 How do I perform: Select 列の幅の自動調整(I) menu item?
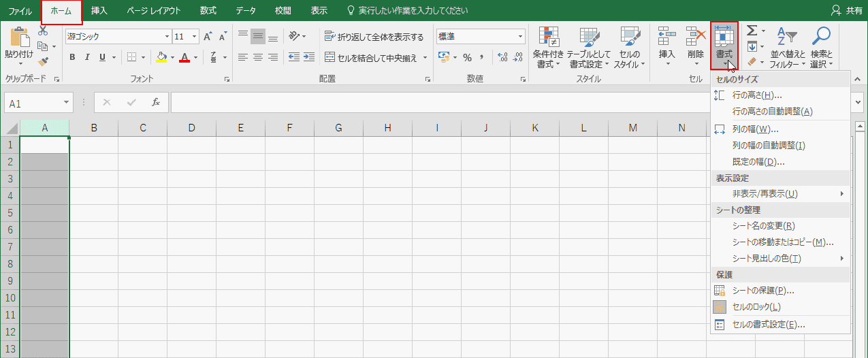(780, 146)
